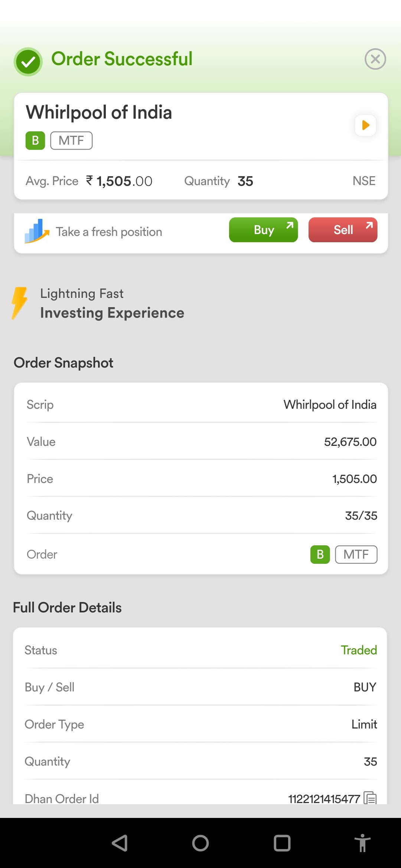The width and height of the screenshot is (401, 868).
Task: Open Android recent apps
Action: click(x=282, y=843)
